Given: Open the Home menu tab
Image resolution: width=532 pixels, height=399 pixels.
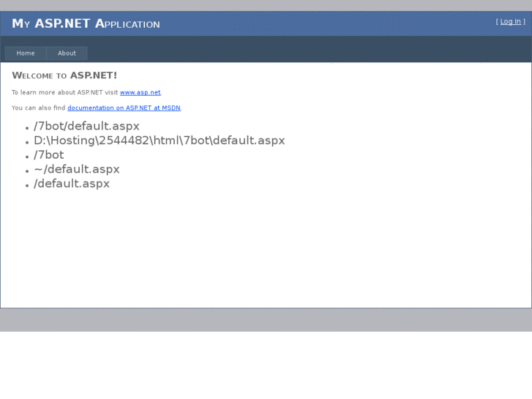Looking at the screenshot, I should [26, 53].
